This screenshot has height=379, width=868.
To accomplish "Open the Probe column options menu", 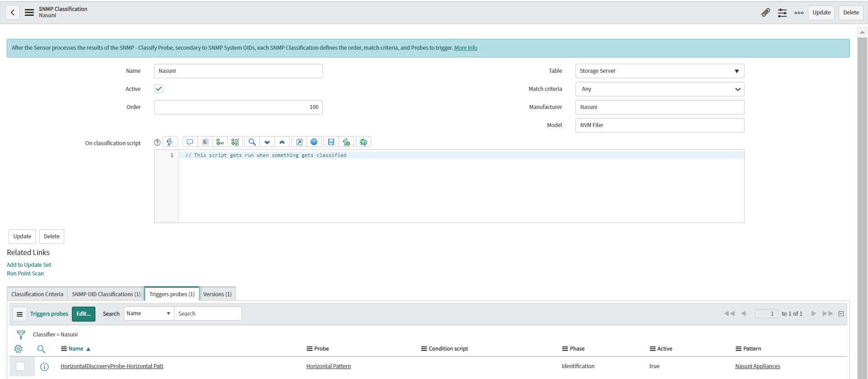I will 309,349.
